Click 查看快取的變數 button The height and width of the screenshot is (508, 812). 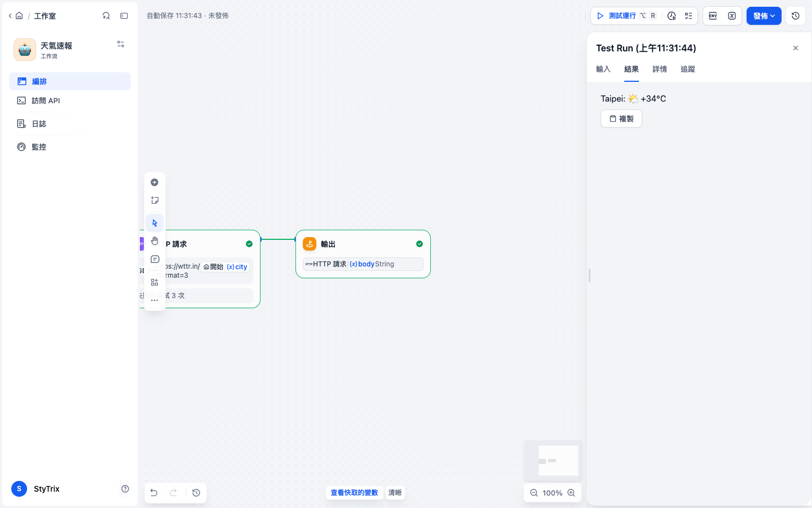click(x=354, y=493)
